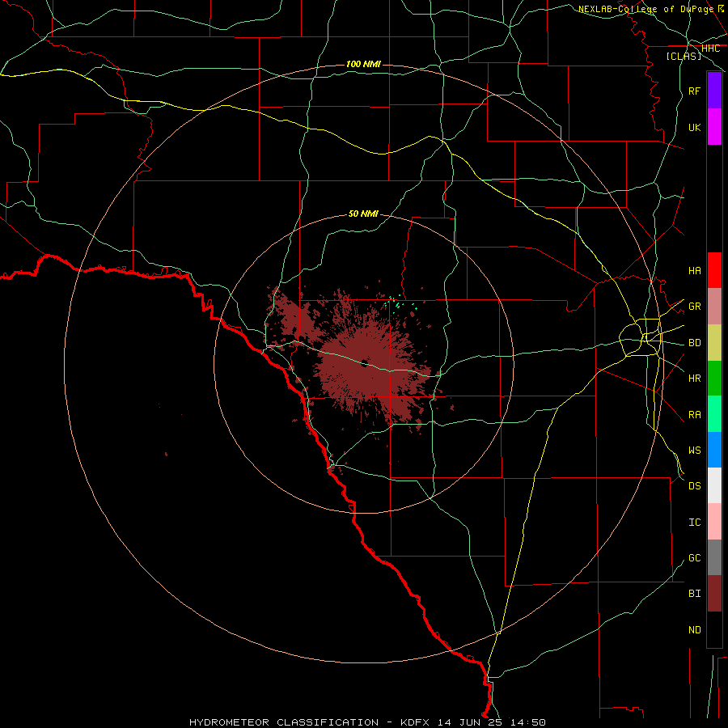Image resolution: width=728 pixels, height=728 pixels.
Task: Click the magenta UK color swatch in legend
Action: 714,127
